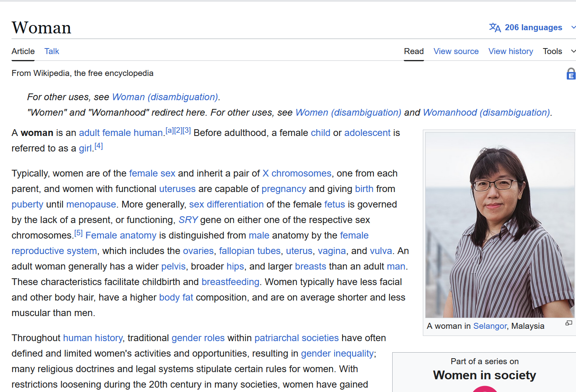The image size is (576, 392).
Task: Switch to the Talk tab
Action: point(52,51)
